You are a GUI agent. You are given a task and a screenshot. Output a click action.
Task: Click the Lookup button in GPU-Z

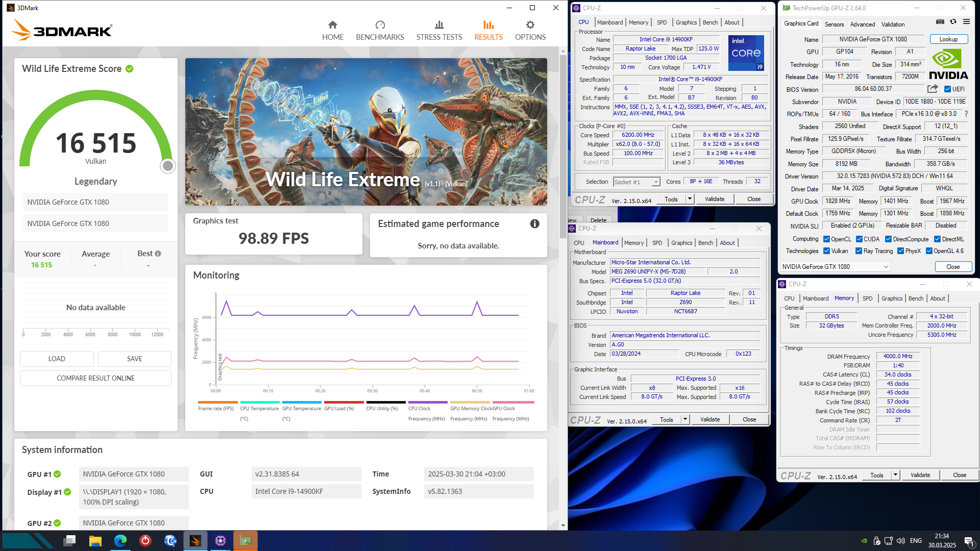(x=948, y=39)
